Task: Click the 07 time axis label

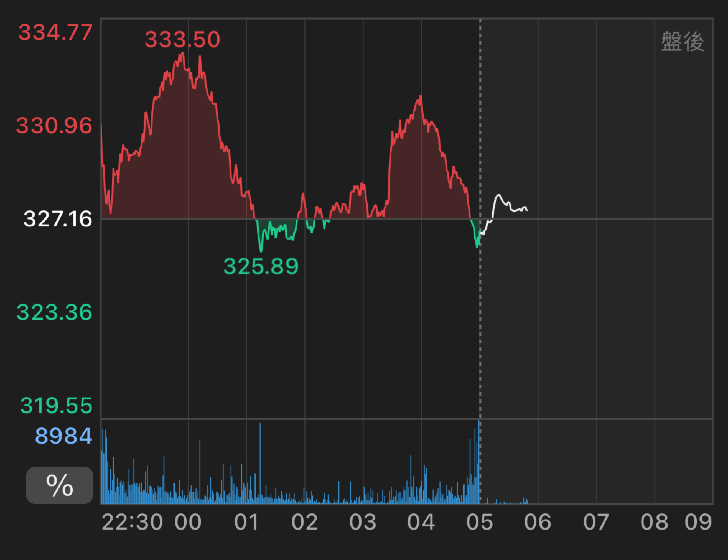Action: coord(596,522)
